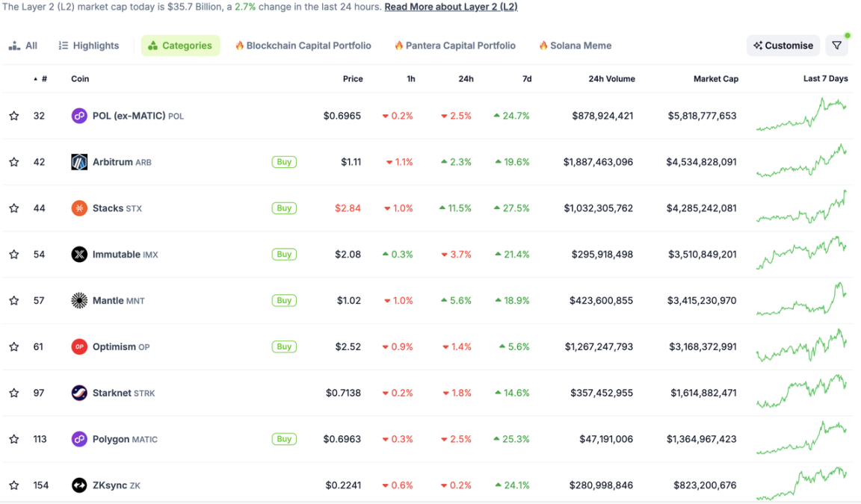Viewport: 861px width, 504px height.
Task: Open the Mantle 7-day sparkline chart
Action: [x=801, y=301]
